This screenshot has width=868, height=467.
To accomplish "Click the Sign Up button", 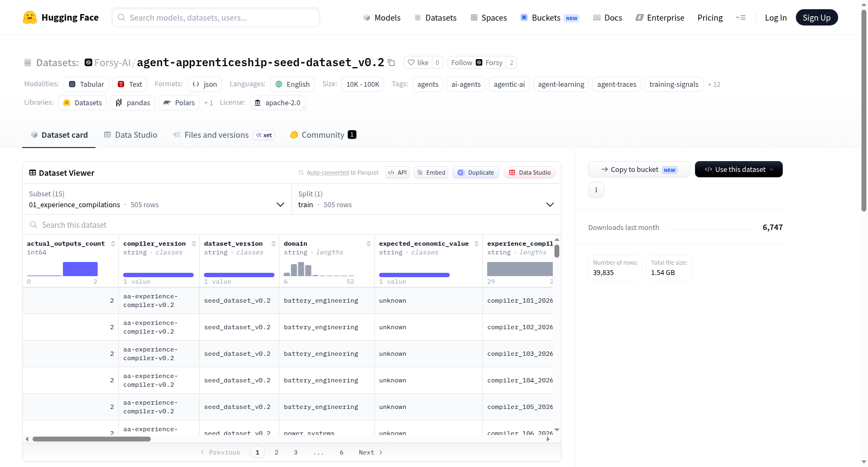I will point(816,17).
